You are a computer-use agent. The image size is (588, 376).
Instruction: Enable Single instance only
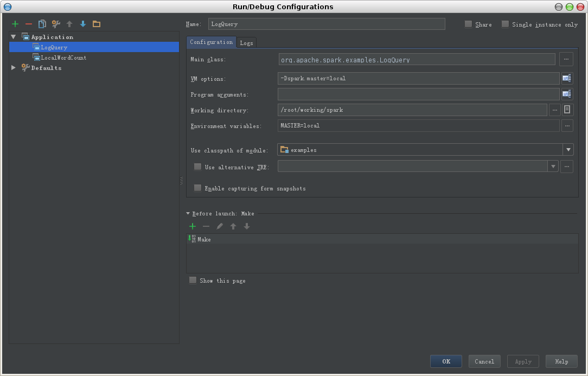pos(505,24)
